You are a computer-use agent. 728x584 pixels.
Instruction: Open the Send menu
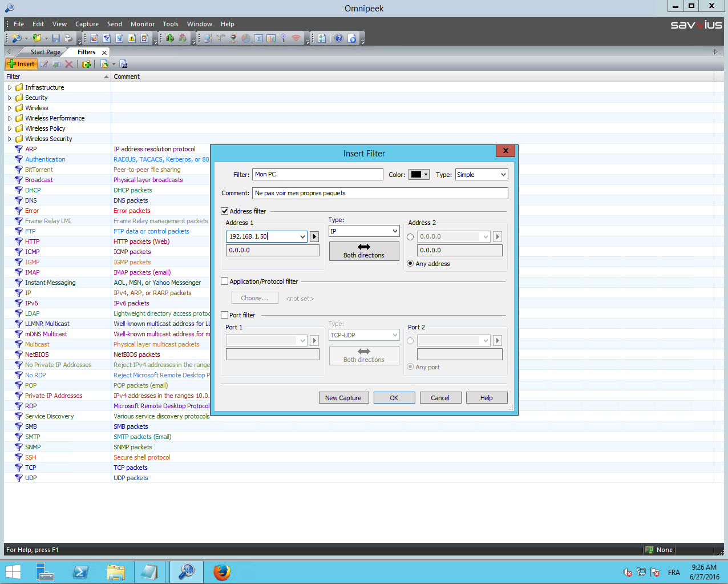click(115, 24)
